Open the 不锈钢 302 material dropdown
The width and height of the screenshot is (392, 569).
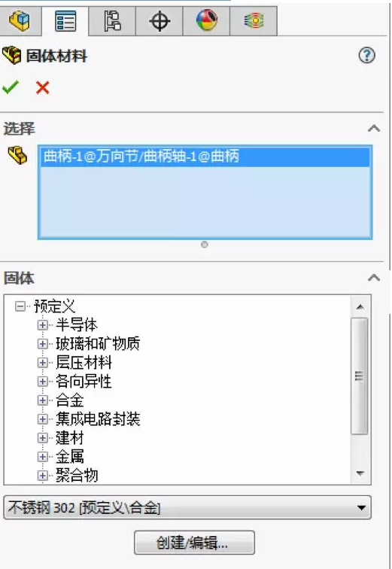pos(187,507)
